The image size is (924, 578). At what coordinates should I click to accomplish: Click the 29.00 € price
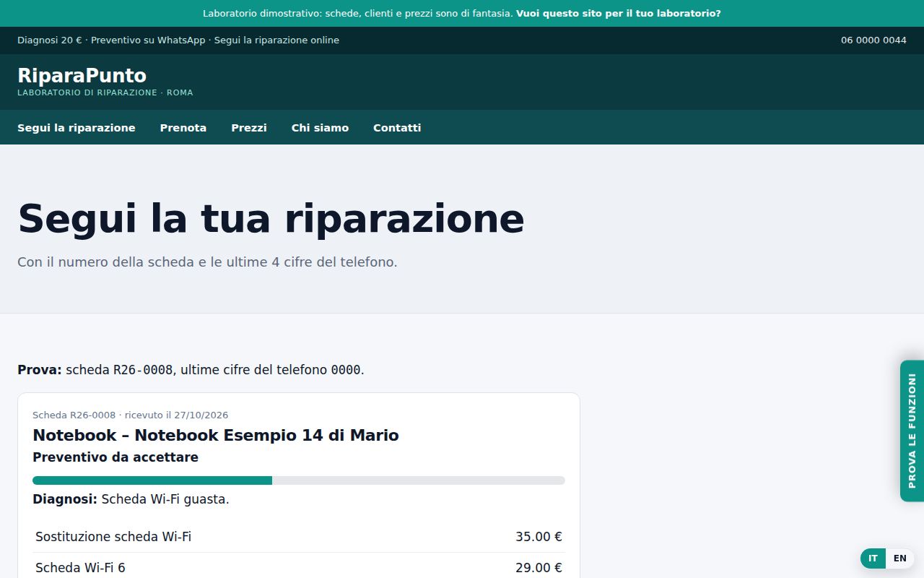[539, 568]
